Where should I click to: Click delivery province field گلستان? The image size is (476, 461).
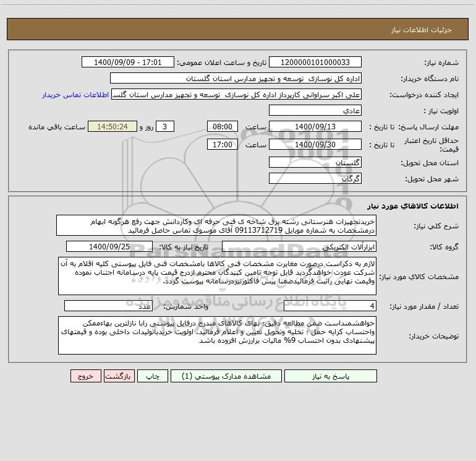click(315, 162)
